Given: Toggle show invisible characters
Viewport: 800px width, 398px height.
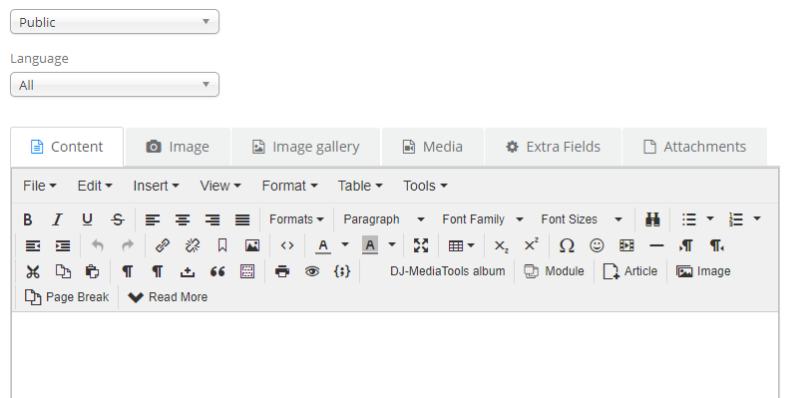Looking at the screenshot, I should point(128,271).
